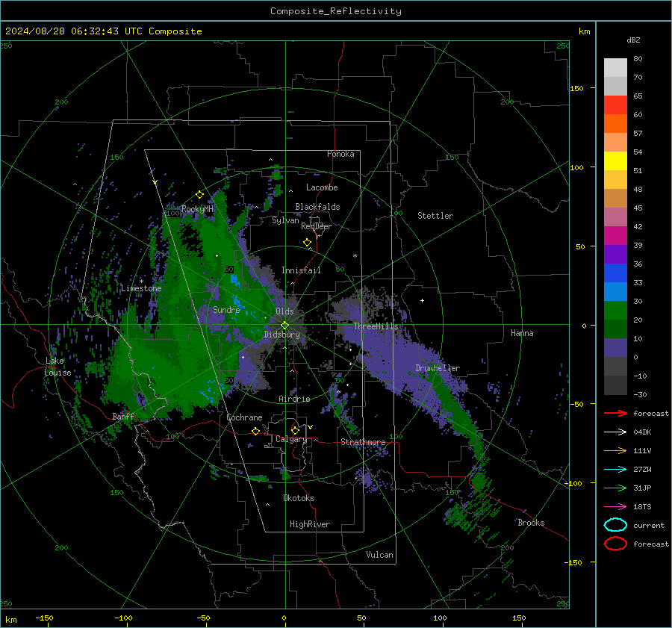
Task: Click the Hanna city label
Action: [x=522, y=333]
